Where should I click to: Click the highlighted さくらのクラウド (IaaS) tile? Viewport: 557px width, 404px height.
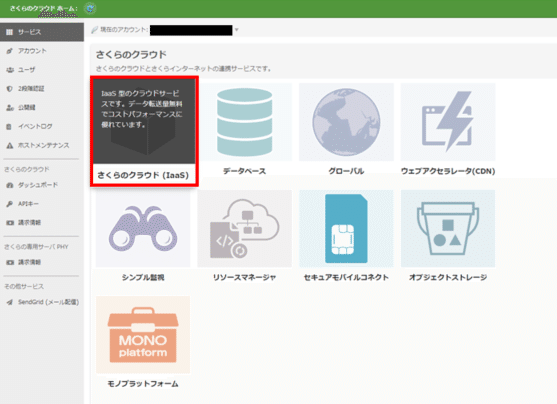click(144, 131)
